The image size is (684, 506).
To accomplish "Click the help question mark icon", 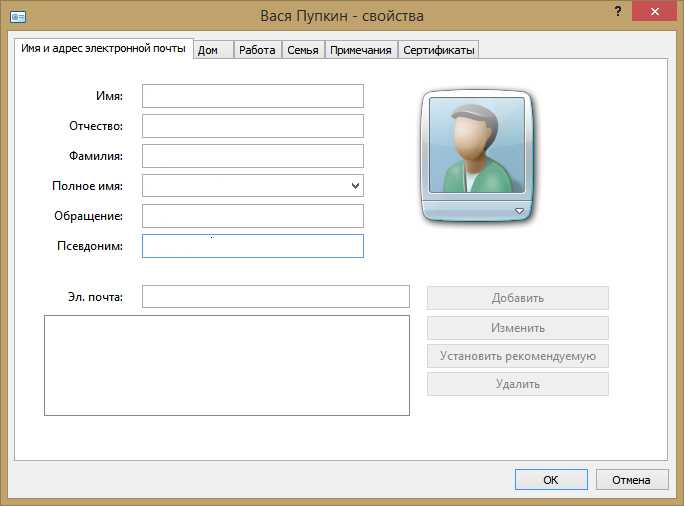I will click(x=618, y=11).
